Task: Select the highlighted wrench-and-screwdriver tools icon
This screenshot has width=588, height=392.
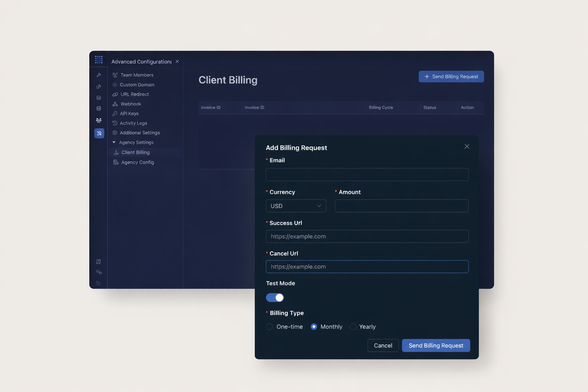Action: click(x=99, y=133)
